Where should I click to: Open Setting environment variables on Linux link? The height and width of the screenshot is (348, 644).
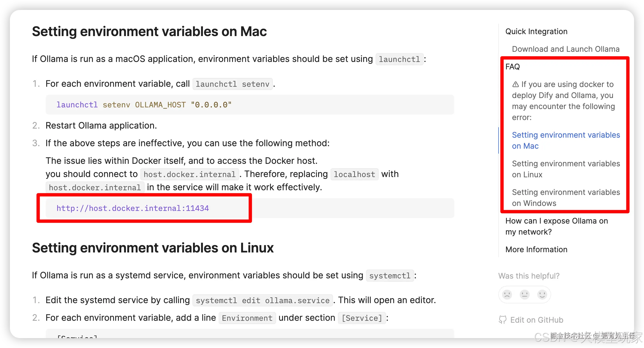pyautogui.click(x=566, y=169)
